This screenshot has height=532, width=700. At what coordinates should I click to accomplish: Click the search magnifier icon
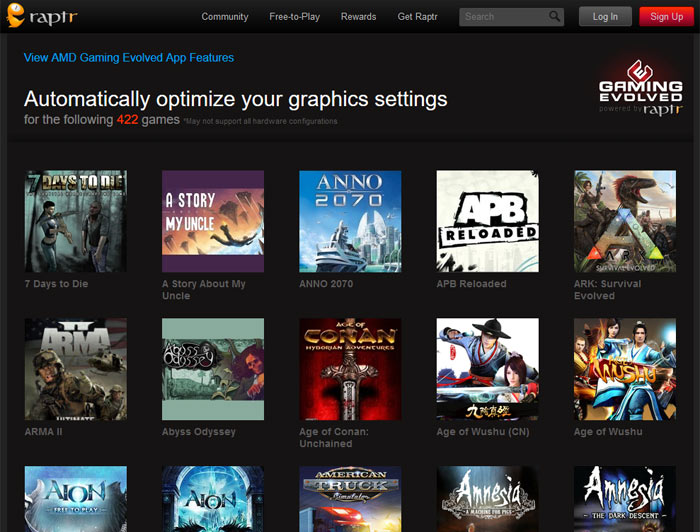point(554,17)
